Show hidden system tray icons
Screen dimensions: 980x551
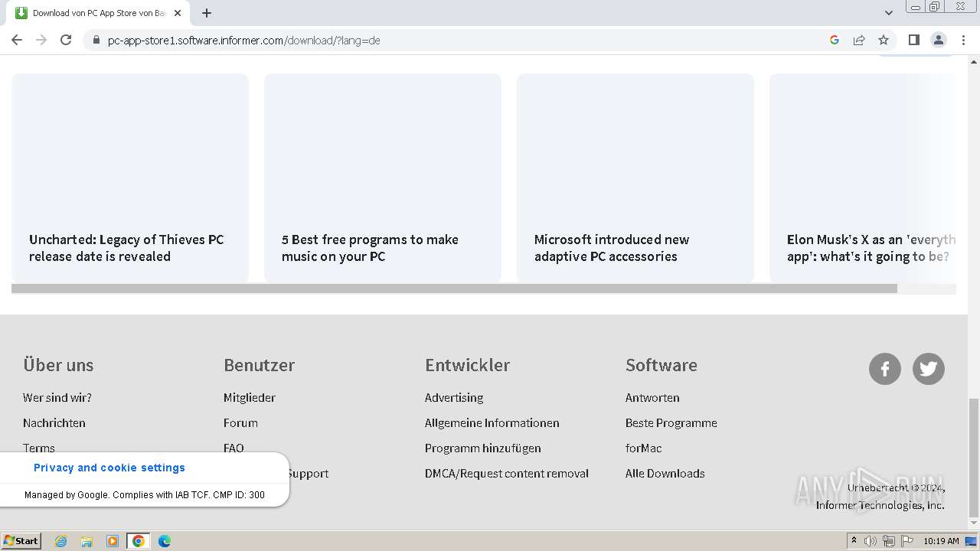[x=854, y=541]
